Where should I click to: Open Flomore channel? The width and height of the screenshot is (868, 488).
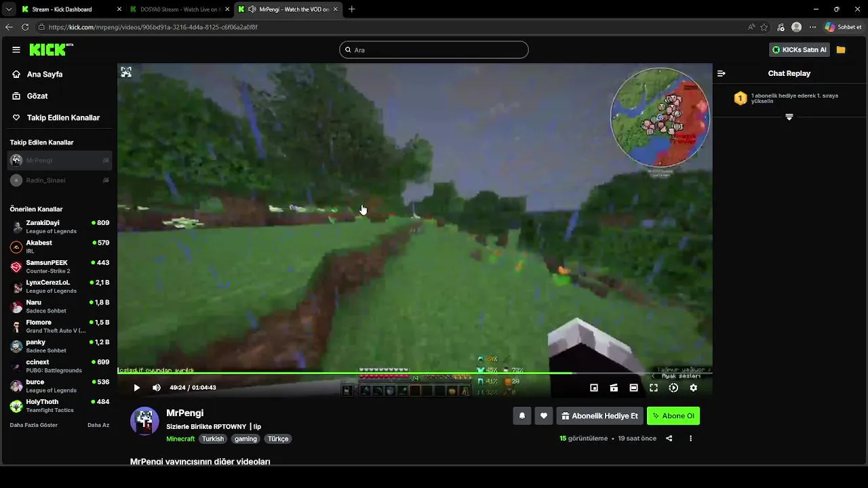coord(60,326)
